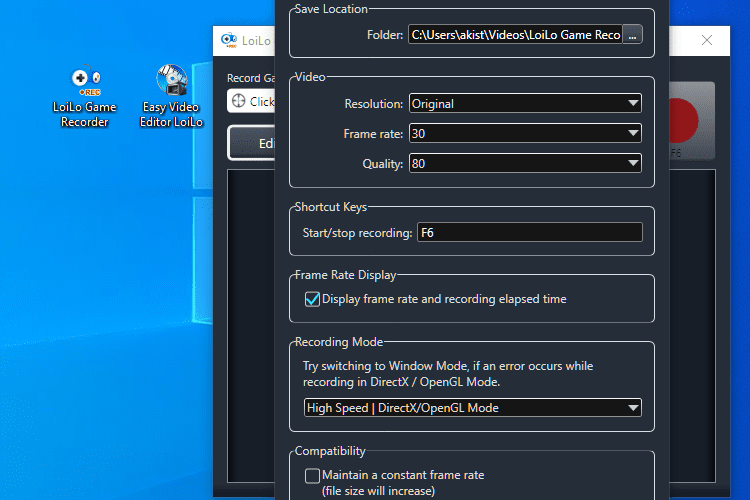Close the LoiLo main window
This screenshot has width=750, height=500.
707,40
